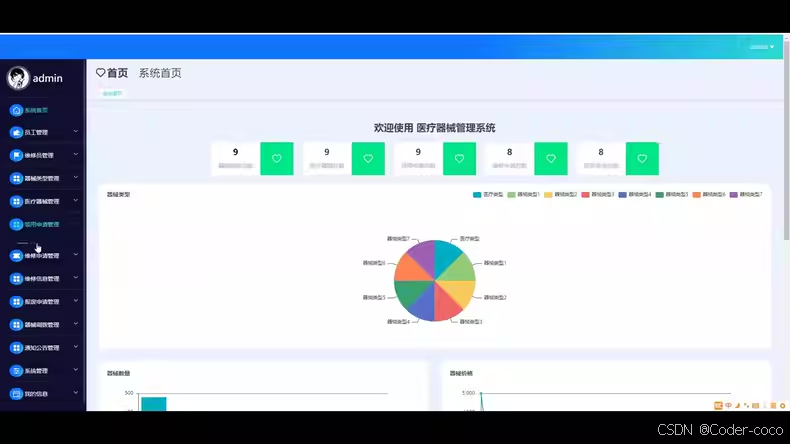Open the user dropdown in top-right header

tap(762, 47)
